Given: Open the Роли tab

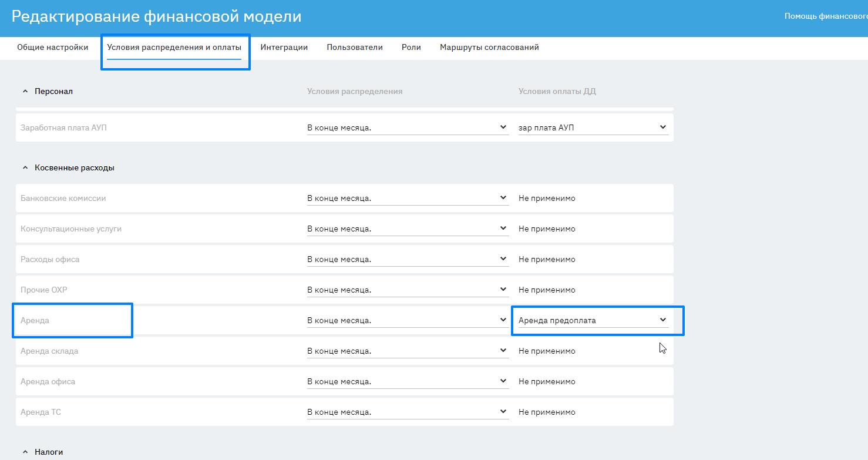Looking at the screenshot, I should click(x=411, y=48).
